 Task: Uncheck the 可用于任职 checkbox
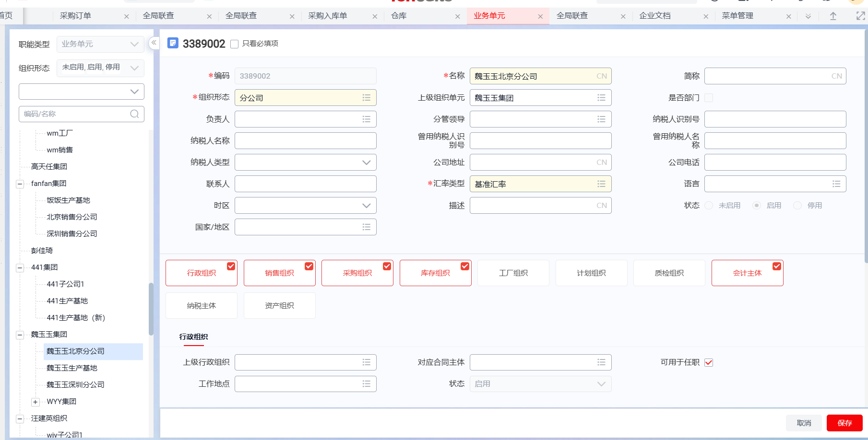click(709, 362)
